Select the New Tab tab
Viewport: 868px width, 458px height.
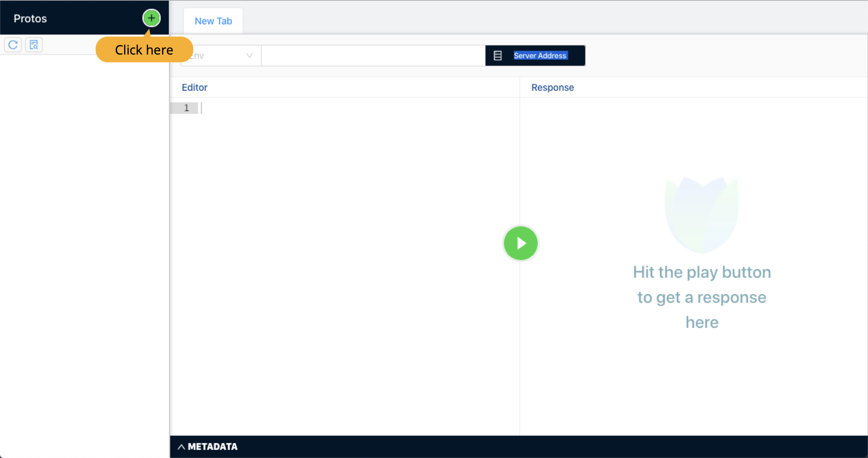click(x=213, y=21)
